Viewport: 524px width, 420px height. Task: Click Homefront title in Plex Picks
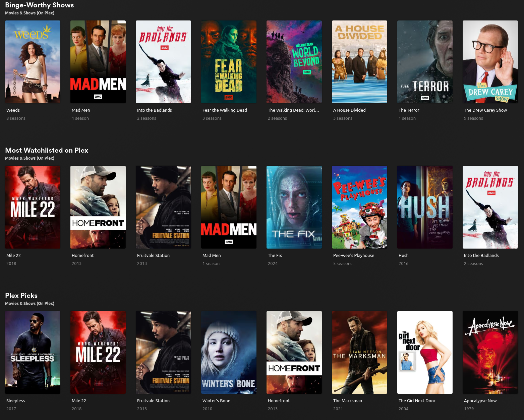[279, 401]
